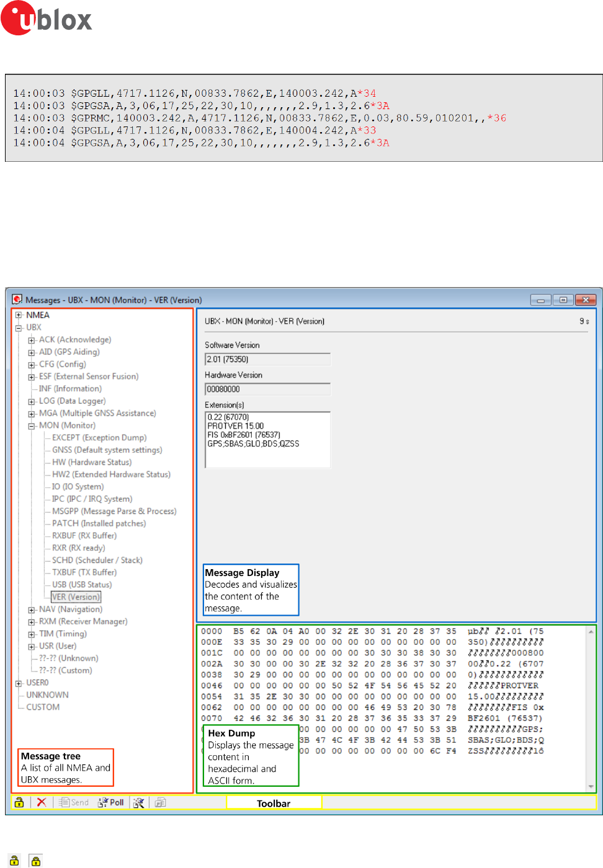This screenshot has width=603, height=868.
Task: Minimize the Messages window
Action: (x=540, y=300)
